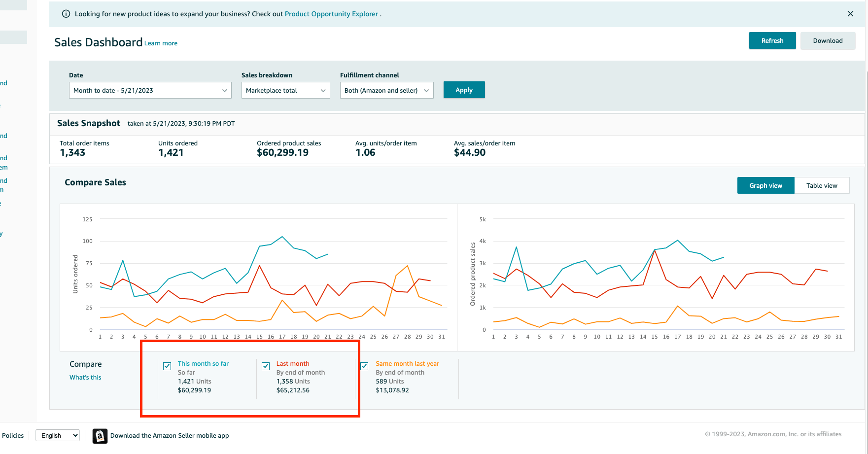868x454 pixels.
Task: Open the Fulfillment channel dropdown
Action: coord(386,90)
